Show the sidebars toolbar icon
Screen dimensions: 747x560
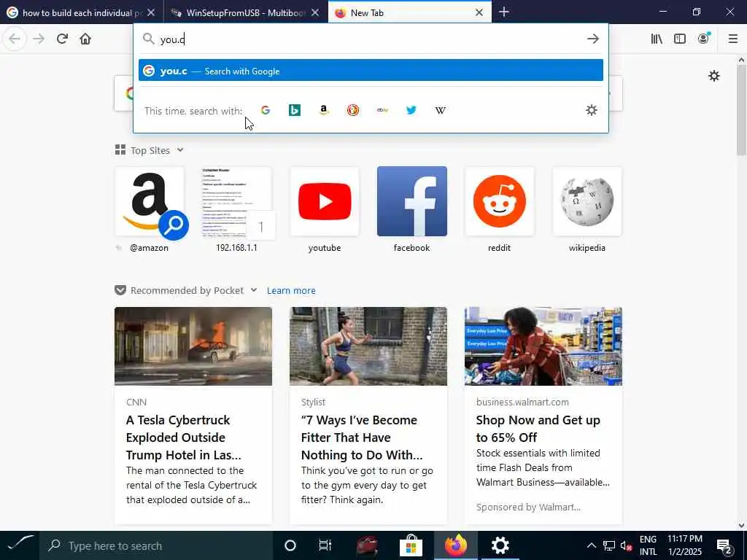coord(680,39)
